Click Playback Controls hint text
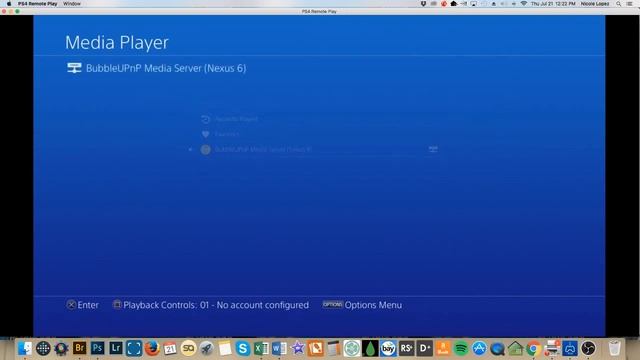The image size is (640, 360). (x=216, y=305)
